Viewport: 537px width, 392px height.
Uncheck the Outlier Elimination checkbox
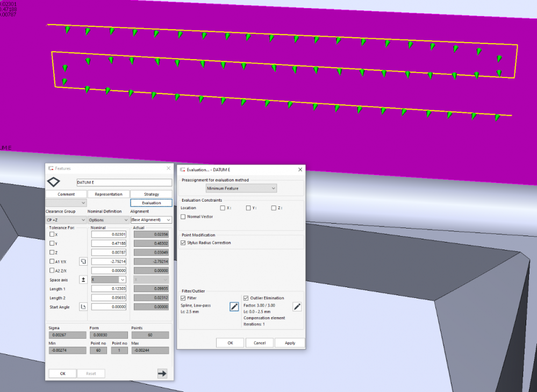(246, 298)
